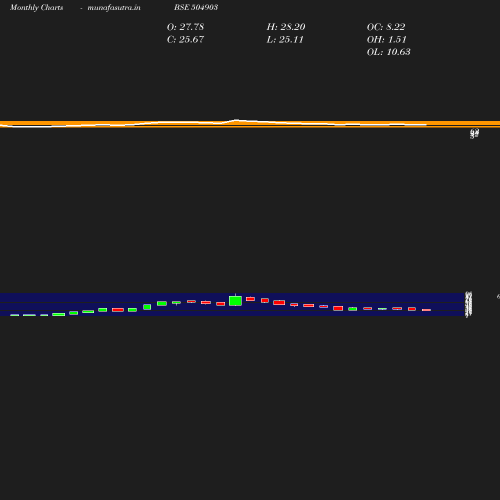Select the last red candle on the right
500x500 pixels.
pos(426,310)
